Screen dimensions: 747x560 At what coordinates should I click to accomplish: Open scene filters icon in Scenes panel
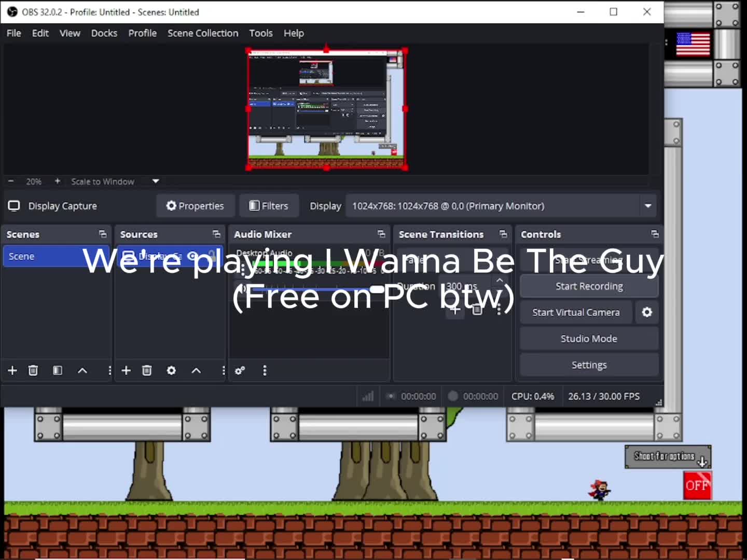58,370
